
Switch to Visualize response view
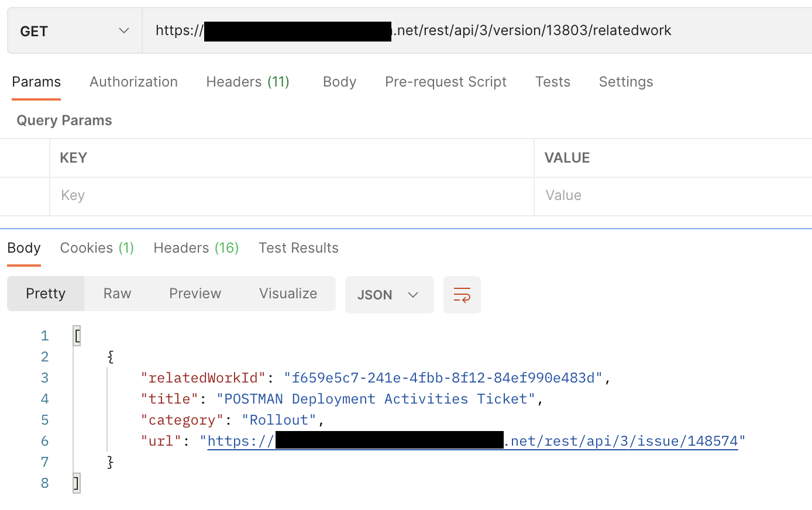point(288,294)
